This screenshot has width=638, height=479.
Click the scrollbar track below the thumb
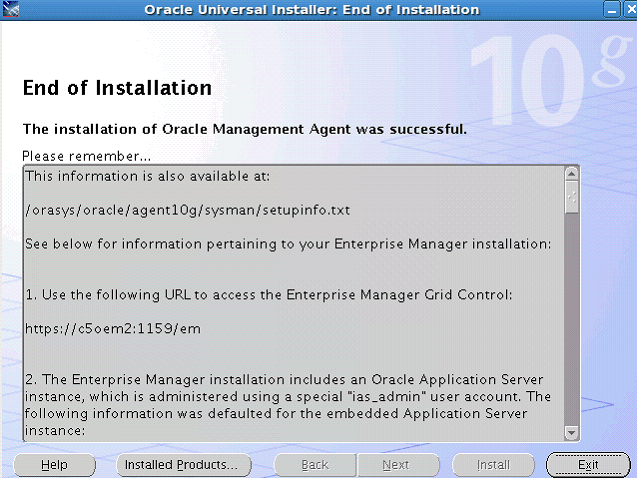pyautogui.click(x=572, y=320)
